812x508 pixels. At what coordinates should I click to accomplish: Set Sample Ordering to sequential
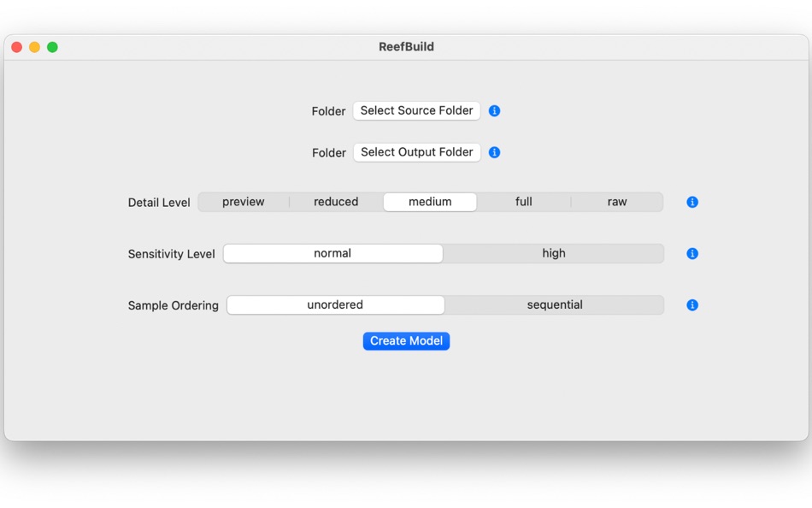[554, 304]
